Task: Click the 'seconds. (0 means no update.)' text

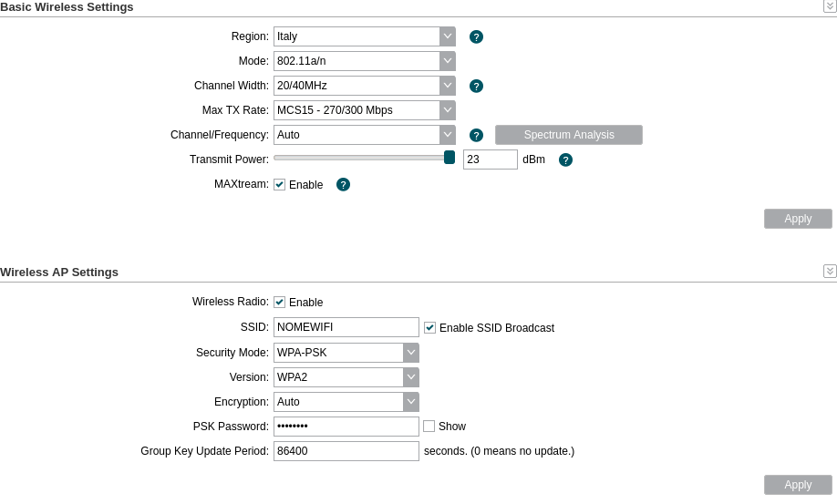Action: click(499, 451)
